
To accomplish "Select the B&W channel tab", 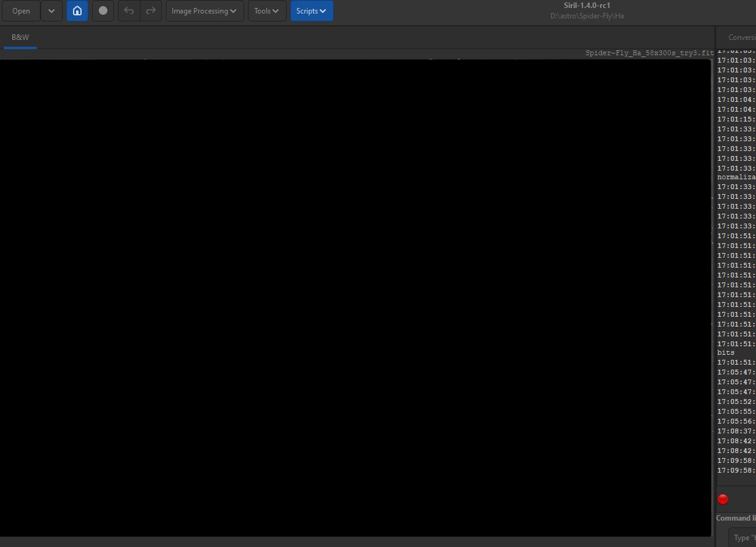I will tap(20, 37).
